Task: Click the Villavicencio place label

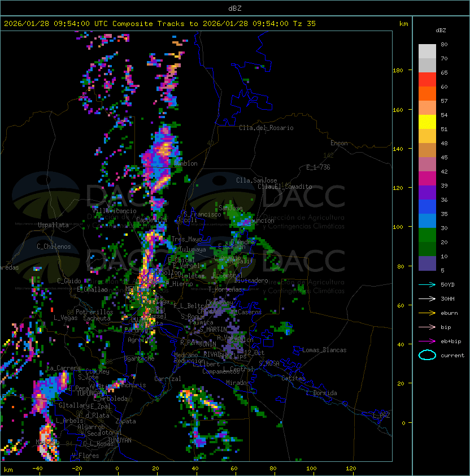Action: pyautogui.click(x=114, y=211)
